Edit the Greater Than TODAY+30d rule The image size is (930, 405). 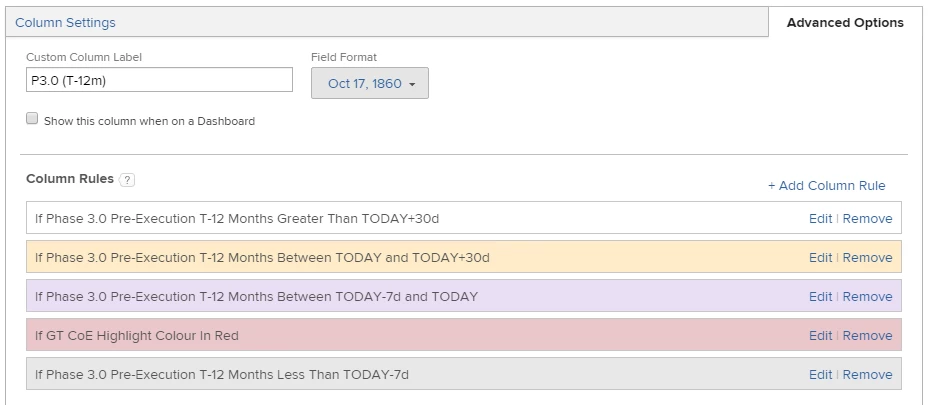(820, 218)
